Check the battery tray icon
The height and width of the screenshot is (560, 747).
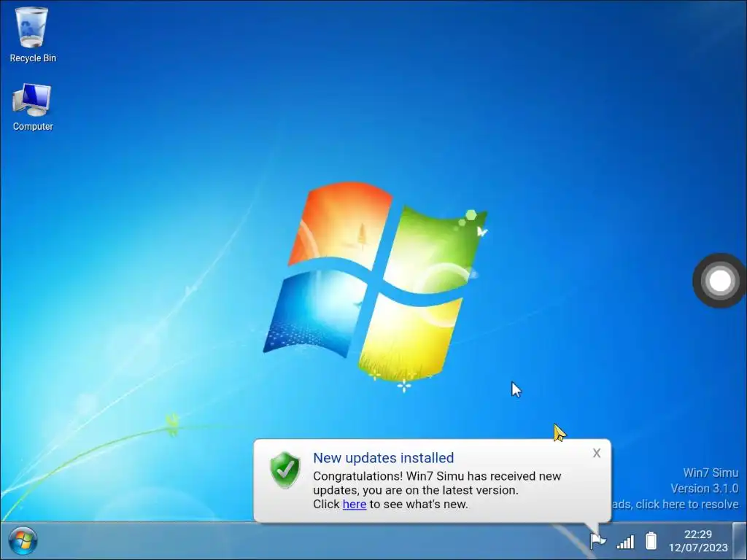(x=651, y=541)
